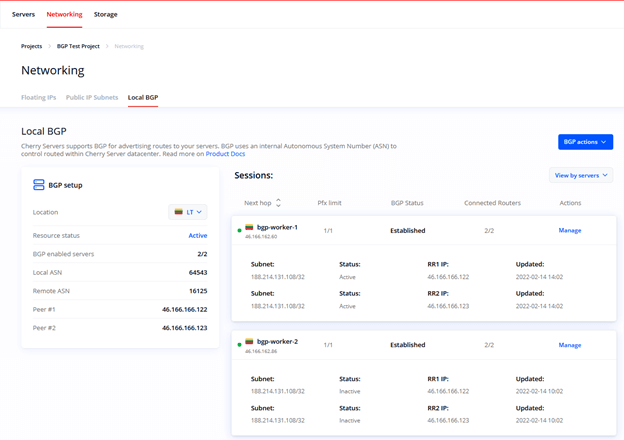Expand the BGP actions dropdown
The height and width of the screenshot is (440, 624).
tap(585, 142)
